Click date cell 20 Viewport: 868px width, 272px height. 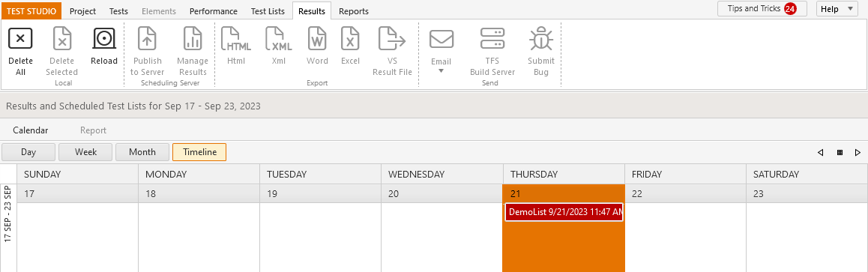pos(441,193)
